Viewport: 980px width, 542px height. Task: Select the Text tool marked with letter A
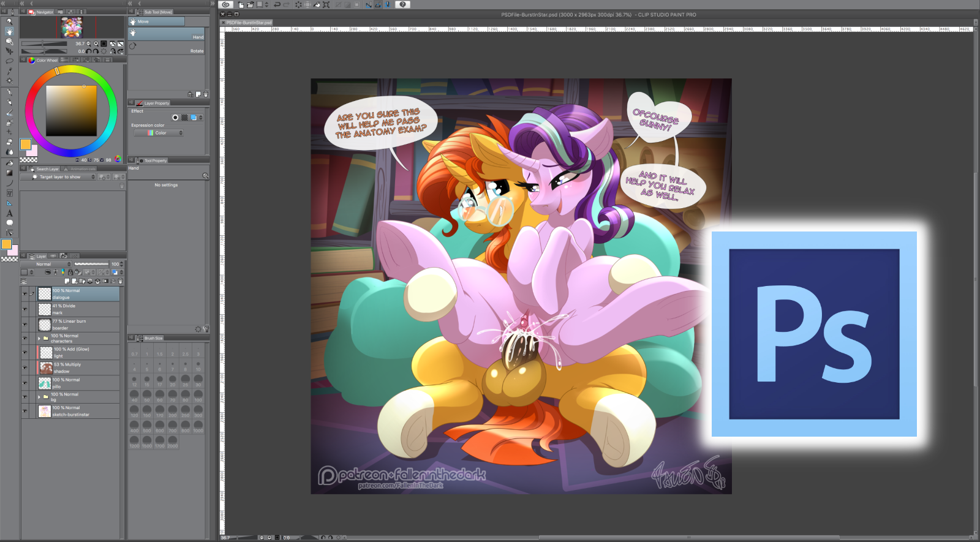pyautogui.click(x=9, y=213)
